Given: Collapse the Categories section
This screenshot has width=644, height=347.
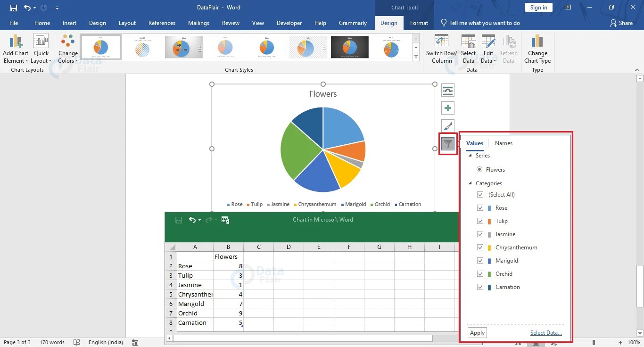Looking at the screenshot, I should coord(470,183).
